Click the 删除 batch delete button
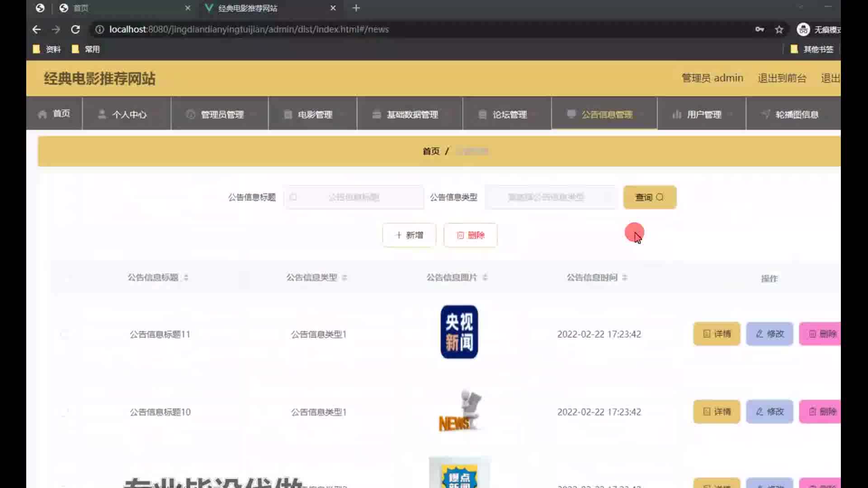 point(470,235)
